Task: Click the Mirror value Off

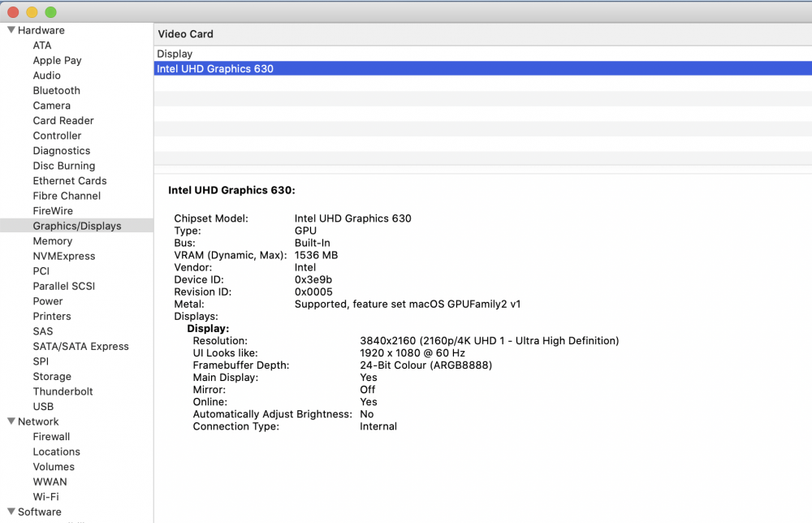Action: click(367, 390)
